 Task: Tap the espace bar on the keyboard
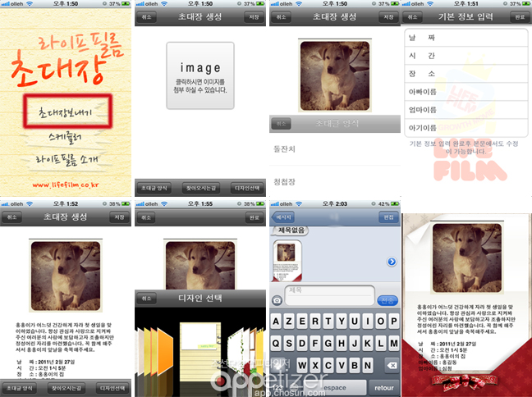[x=334, y=387]
